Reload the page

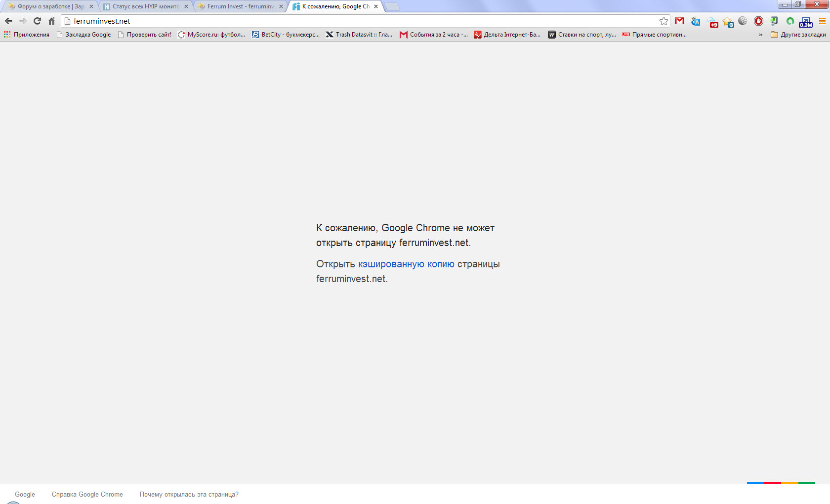click(37, 21)
